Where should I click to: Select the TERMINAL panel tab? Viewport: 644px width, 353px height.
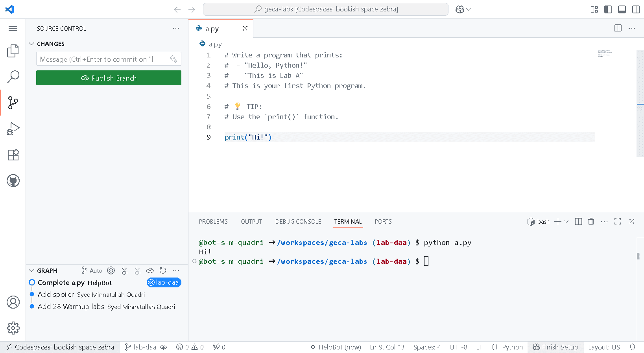tap(348, 222)
